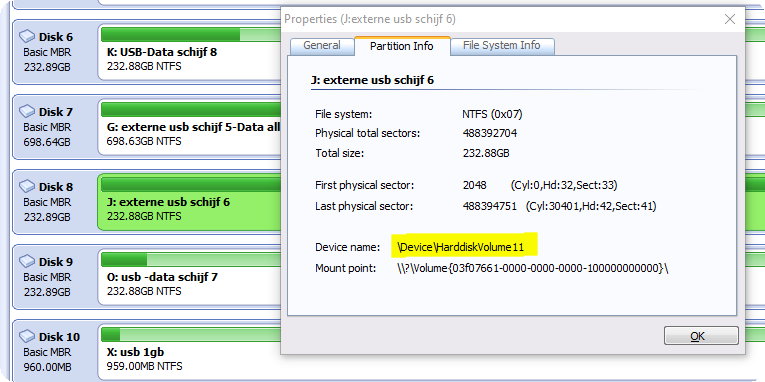Select the K: USB-Data schijf 8 partition
Viewport: 765px width, 382px height.
(x=189, y=52)
